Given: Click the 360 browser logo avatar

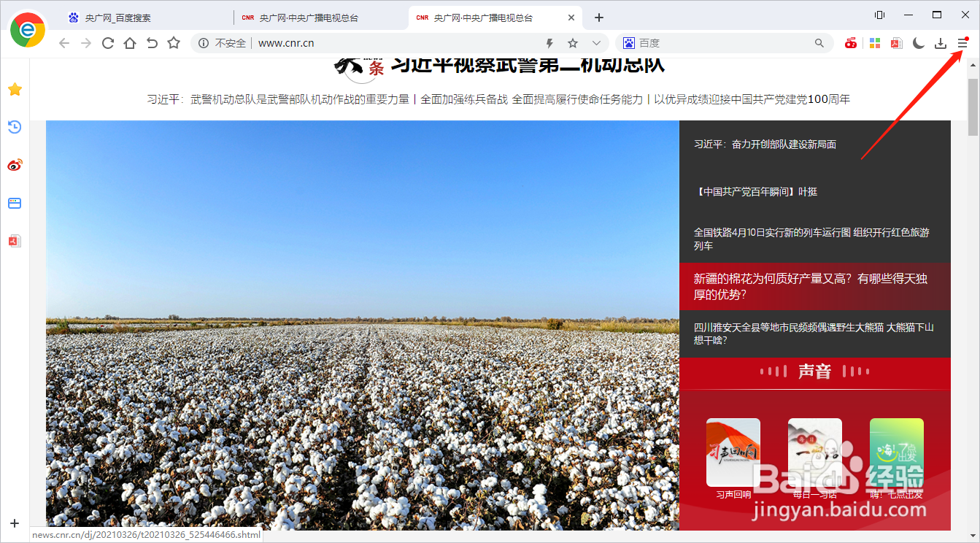Looking at the screenshot, I should 28,30.
